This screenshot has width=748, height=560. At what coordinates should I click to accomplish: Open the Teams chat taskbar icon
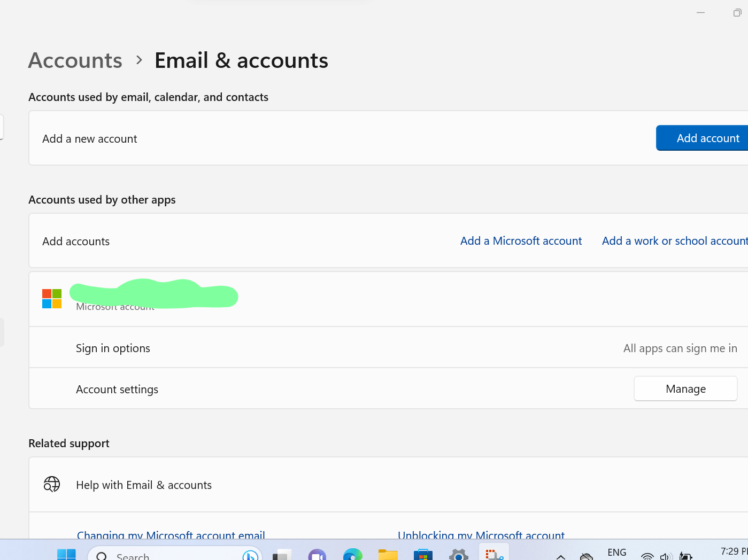click(317, 555)
